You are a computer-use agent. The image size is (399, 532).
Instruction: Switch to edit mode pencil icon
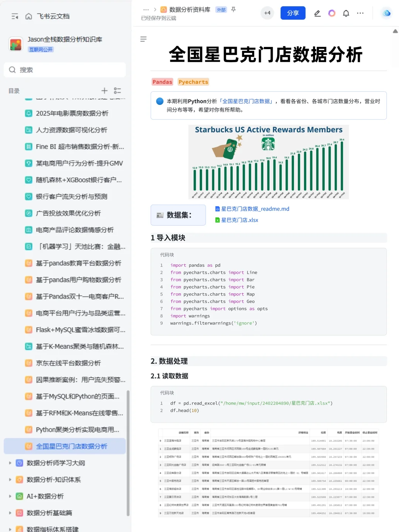click(317, 13)
